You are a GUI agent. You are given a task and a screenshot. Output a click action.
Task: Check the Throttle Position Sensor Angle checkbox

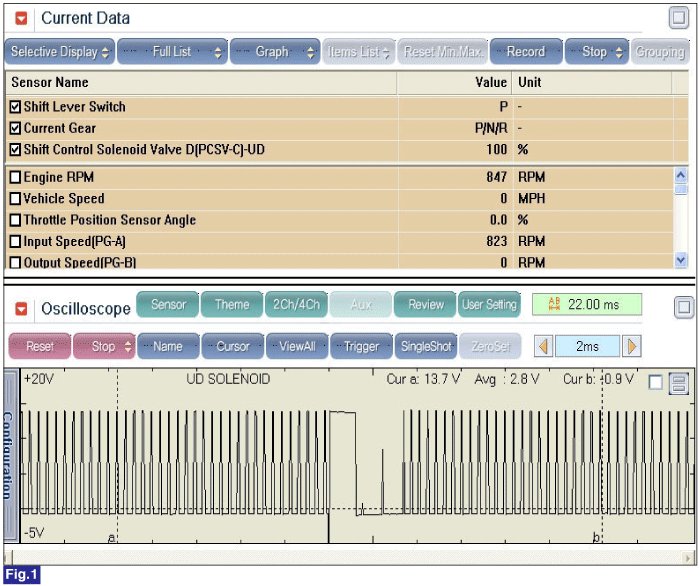tap(15, 220)
